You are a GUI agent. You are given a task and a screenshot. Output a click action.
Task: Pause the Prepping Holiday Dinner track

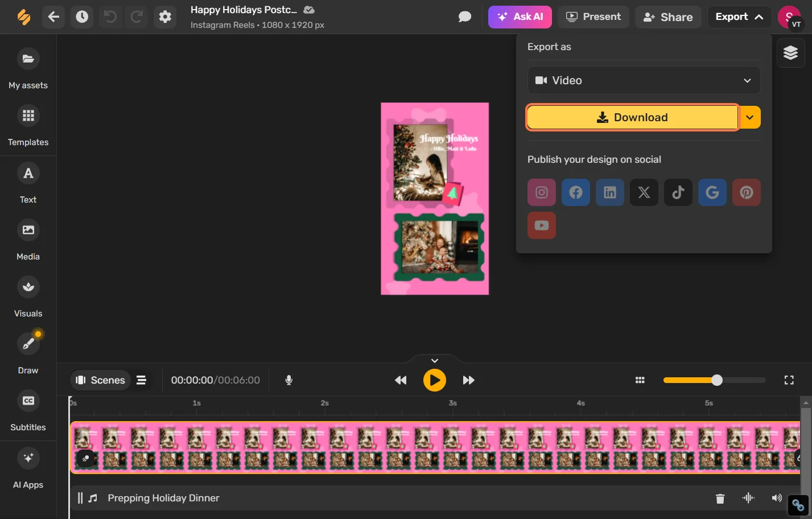pyautogui.click(x=80, y=498)
